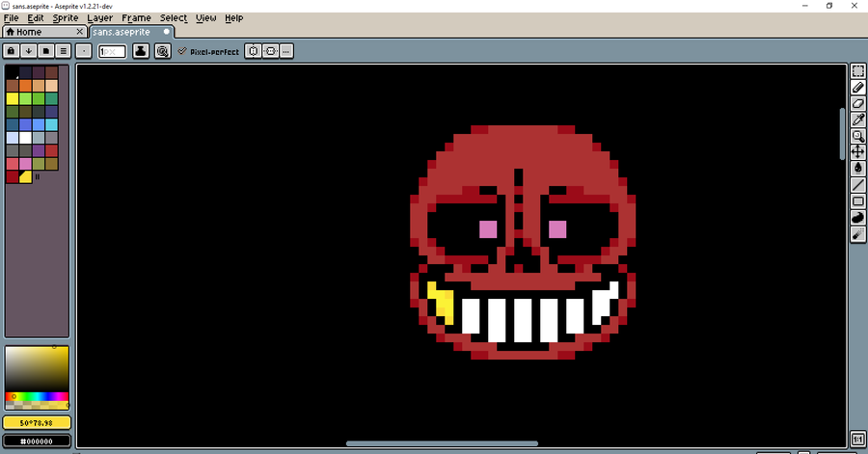Click the horizontal canvas scrollbar
Screen dimensions: 868x454
tap(442, 443)
